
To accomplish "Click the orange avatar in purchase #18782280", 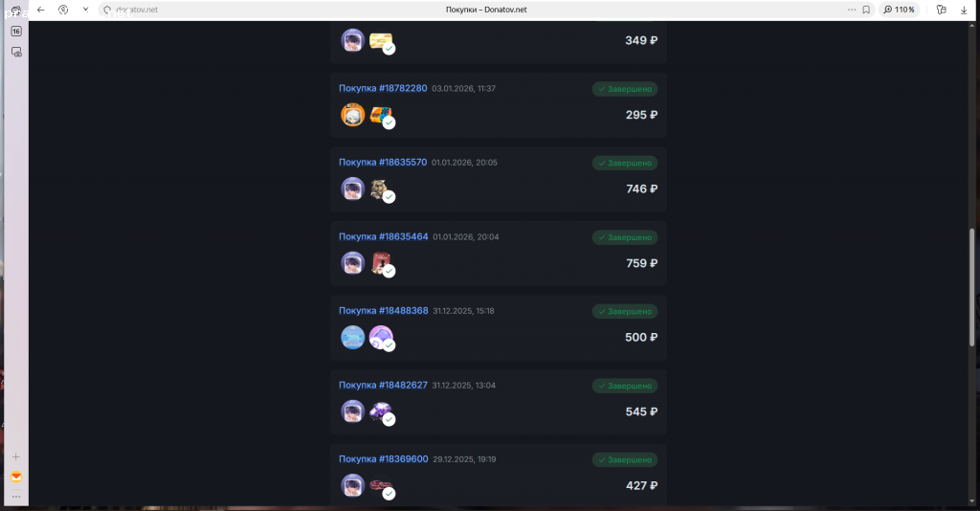I will point(352,115).
